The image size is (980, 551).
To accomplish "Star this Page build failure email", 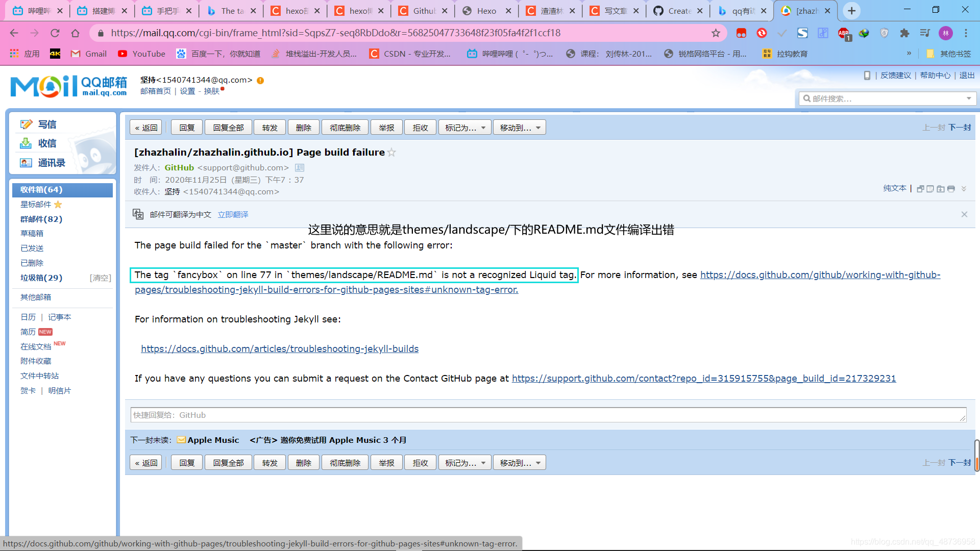I will click(391, 153).
